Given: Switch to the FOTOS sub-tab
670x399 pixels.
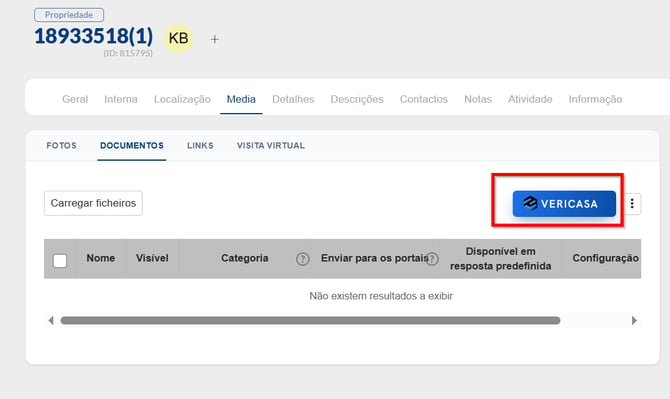Looking at the screenshot, I should pos(62,146).
